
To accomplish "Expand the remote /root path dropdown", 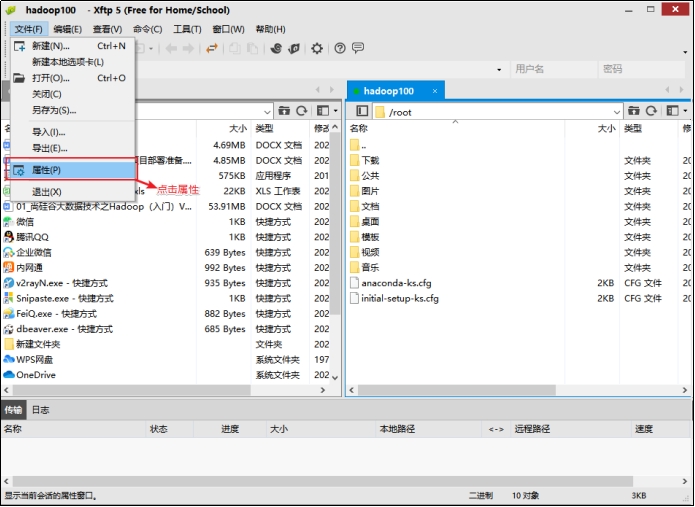I will (616, 112).
